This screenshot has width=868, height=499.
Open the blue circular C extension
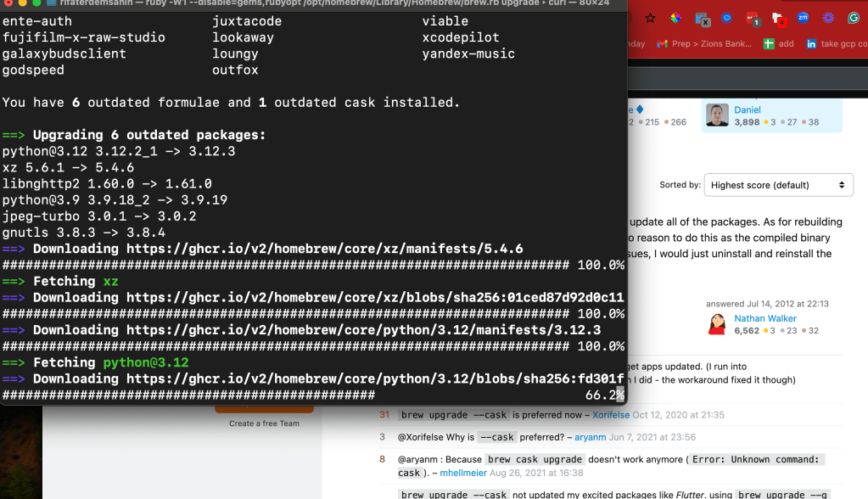point(727,19)
